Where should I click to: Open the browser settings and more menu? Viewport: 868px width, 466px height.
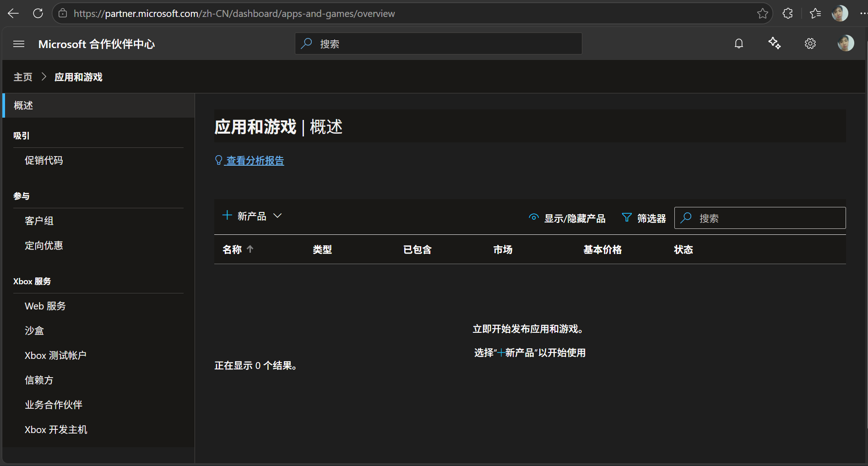pos(863,14)
